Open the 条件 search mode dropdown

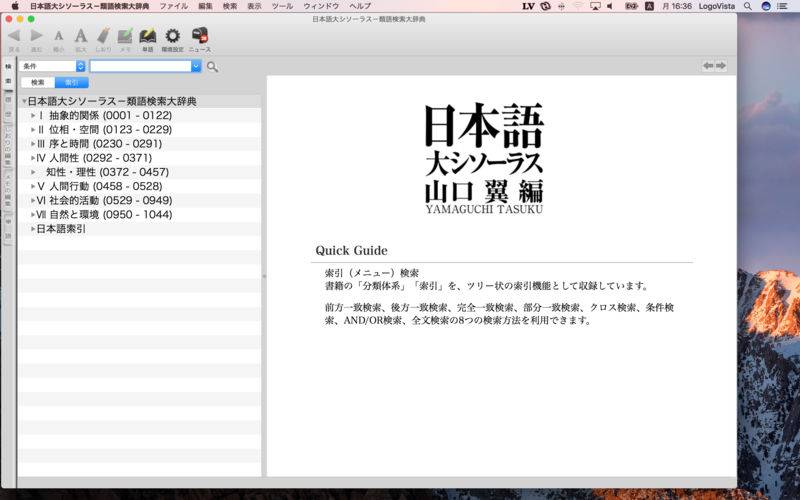(52, 66)
